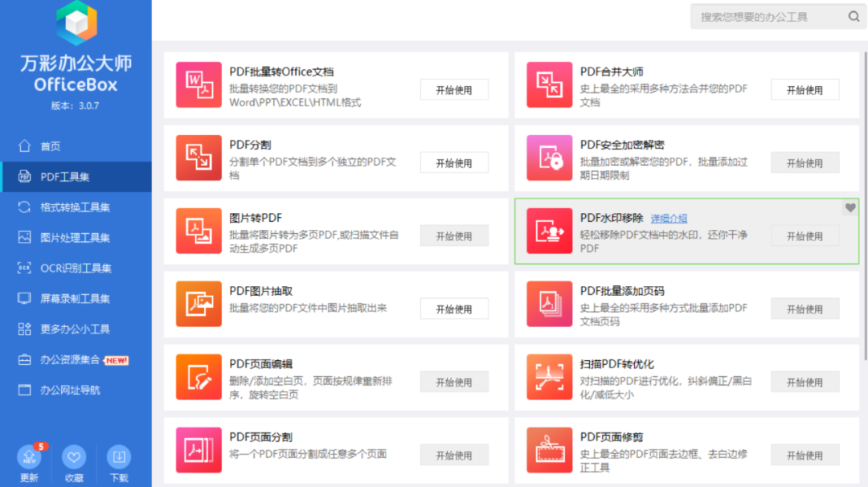Screen dimensions: 868x487
Task: Click the PDF批量添加页码 tool icon
Action: (549, 304)
